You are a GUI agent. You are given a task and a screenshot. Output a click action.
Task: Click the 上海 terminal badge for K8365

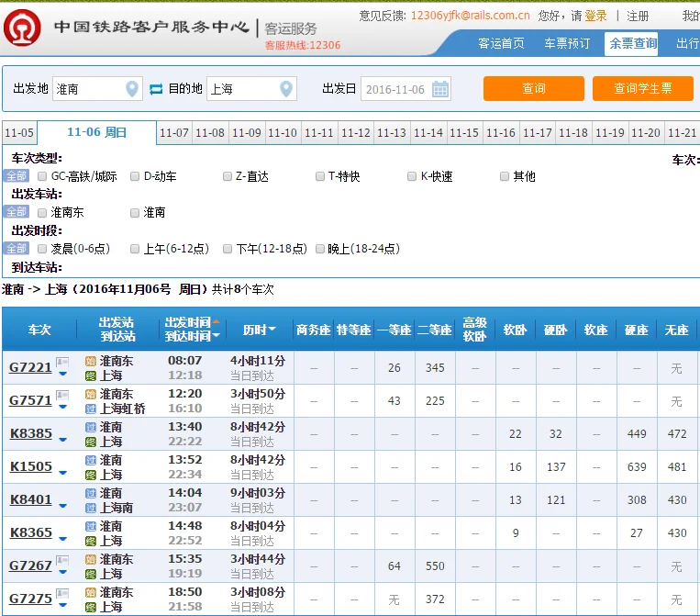91,542
